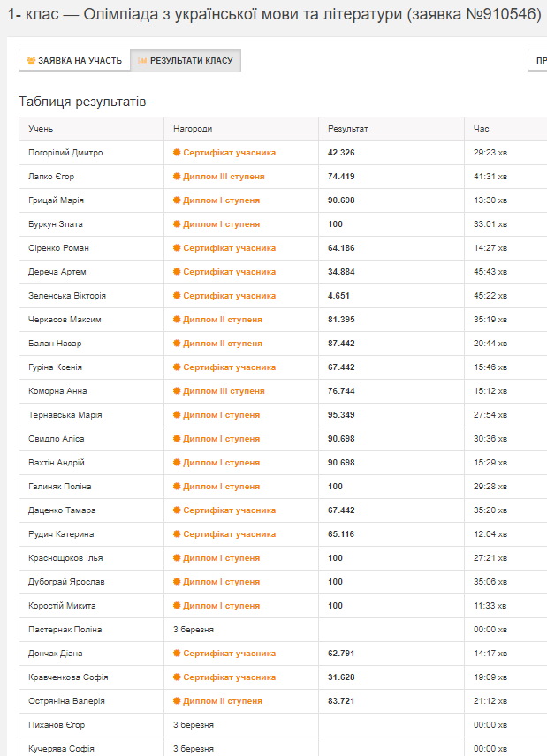Click award icon for Черкасов Максим
547x756 pixels.
[177, 320]
